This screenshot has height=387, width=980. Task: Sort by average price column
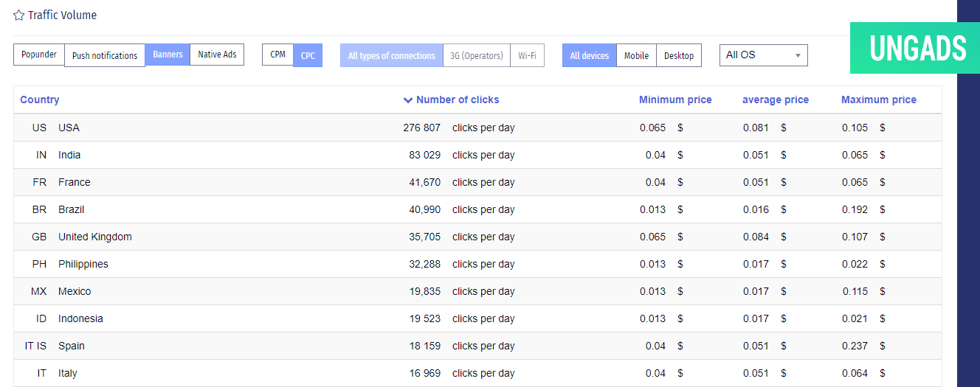tap(775, 100)
